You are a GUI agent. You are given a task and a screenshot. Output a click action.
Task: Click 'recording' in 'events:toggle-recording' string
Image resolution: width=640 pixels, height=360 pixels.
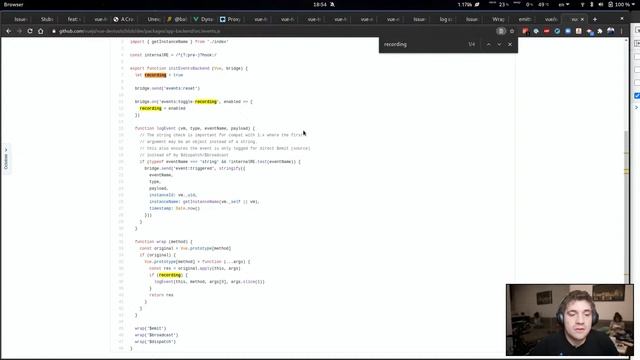206,102
